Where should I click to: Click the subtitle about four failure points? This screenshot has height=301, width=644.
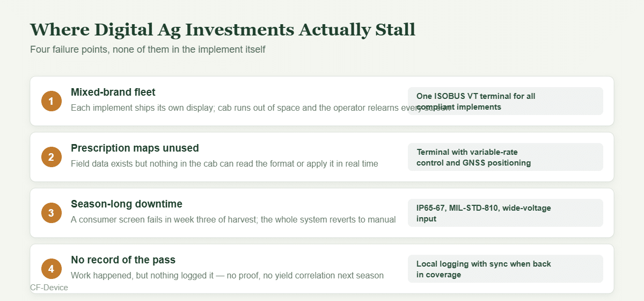pyautogui.click(x=148, y=49)
